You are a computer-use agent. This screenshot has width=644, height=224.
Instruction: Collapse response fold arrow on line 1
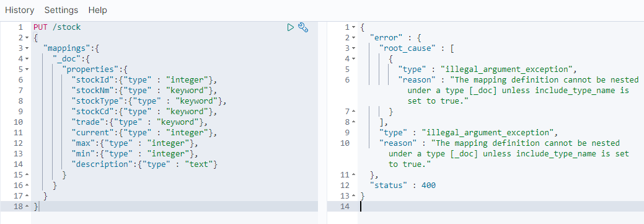click(354, 27)
